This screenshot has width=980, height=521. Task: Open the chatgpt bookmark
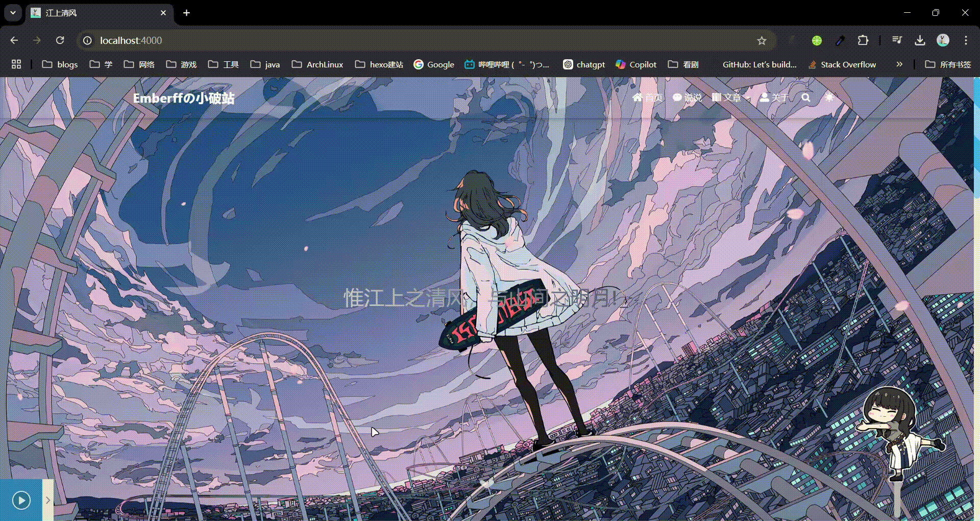(584, 64)
